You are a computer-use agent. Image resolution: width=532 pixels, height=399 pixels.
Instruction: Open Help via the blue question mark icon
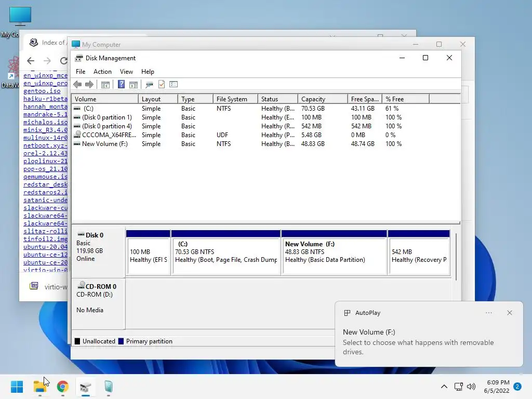[x=121, y=85]
